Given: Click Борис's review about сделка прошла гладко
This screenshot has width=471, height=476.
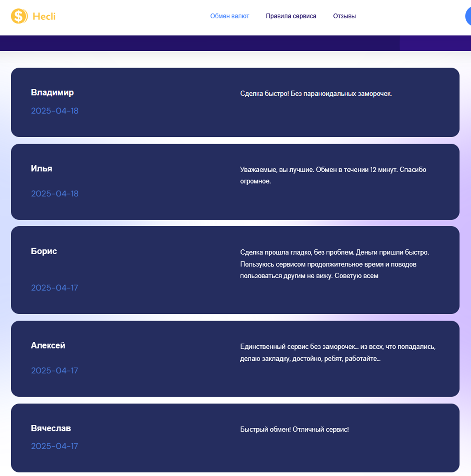Looking at the screenshot, I should (334, 264).
